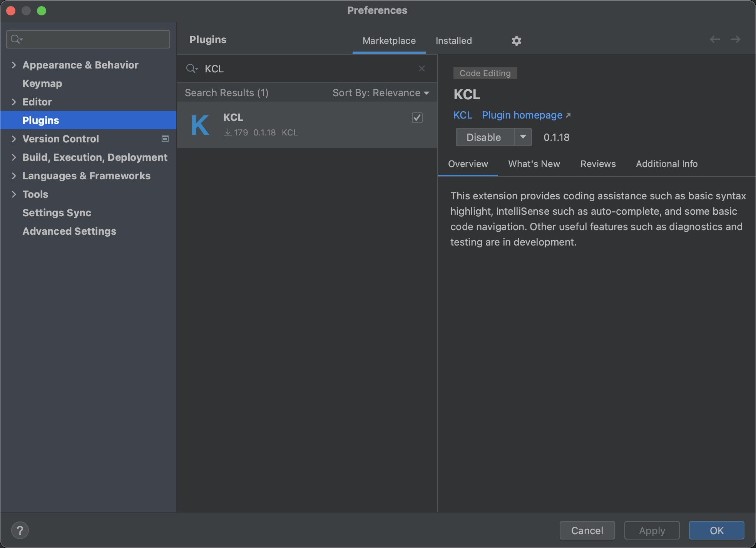Switch to the Marketplace tab

point(389,41)
